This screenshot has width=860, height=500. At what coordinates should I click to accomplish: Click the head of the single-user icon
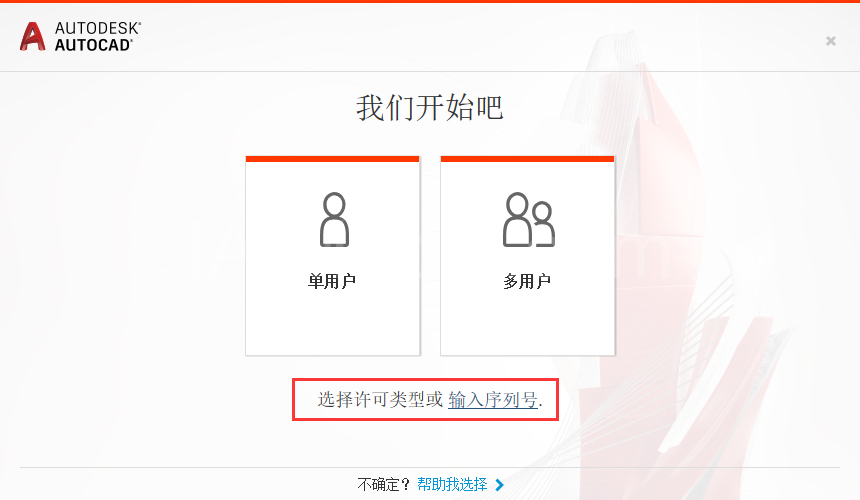334,204
